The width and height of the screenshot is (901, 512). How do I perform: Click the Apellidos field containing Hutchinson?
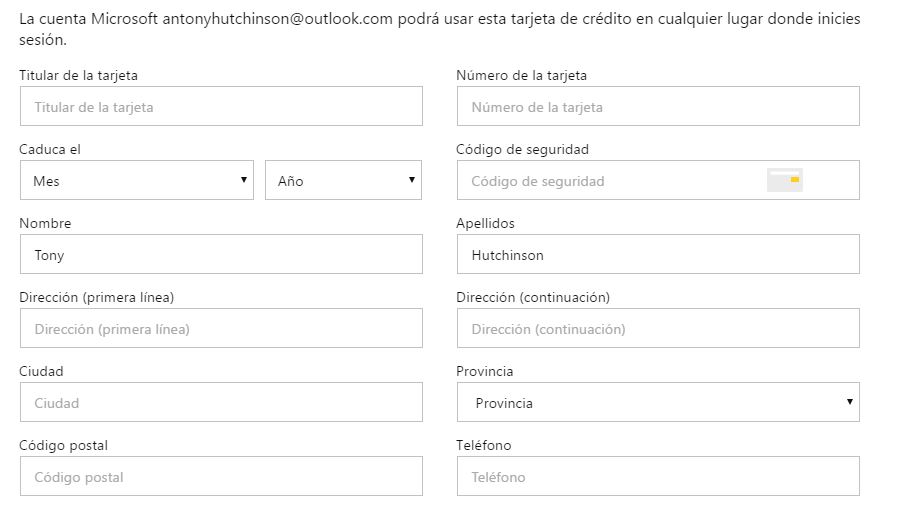[x=658, y=255]
